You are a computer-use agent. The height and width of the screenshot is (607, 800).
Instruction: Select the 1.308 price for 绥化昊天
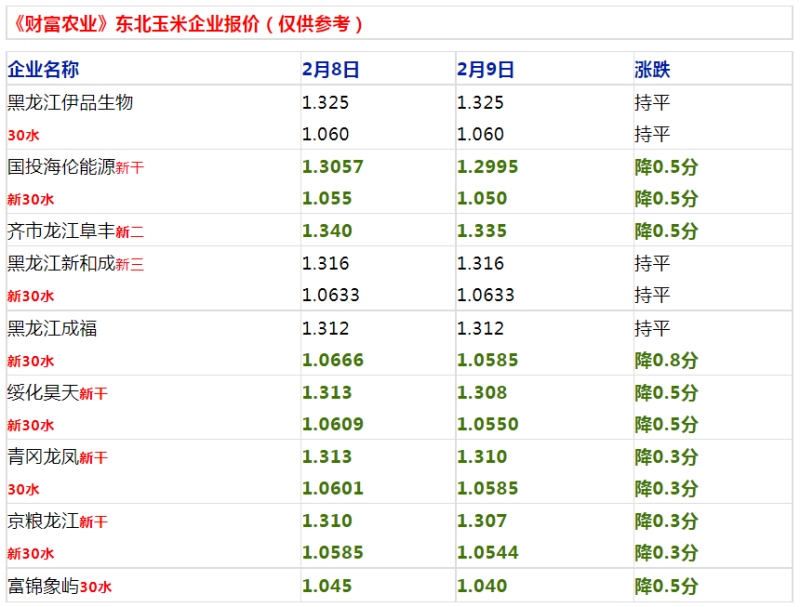tap(482, 392)
